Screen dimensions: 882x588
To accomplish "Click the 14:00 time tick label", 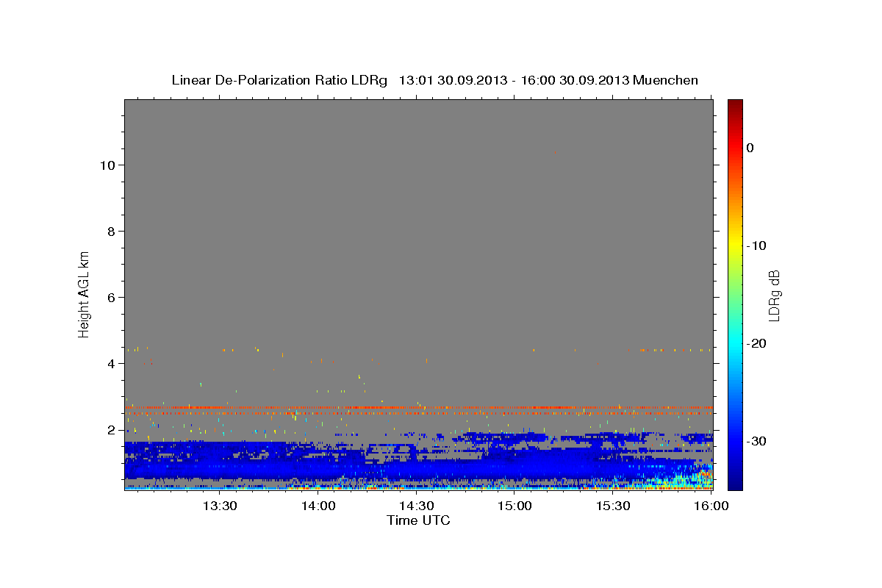I will [318, 506].
